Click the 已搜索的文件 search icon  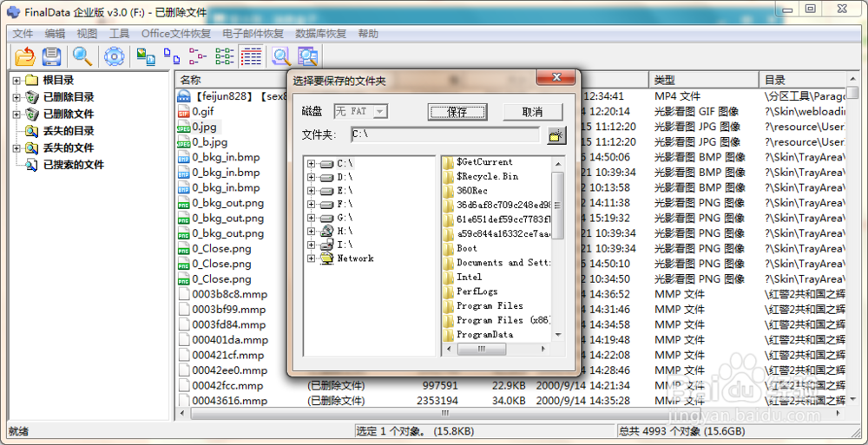[31, 165]
